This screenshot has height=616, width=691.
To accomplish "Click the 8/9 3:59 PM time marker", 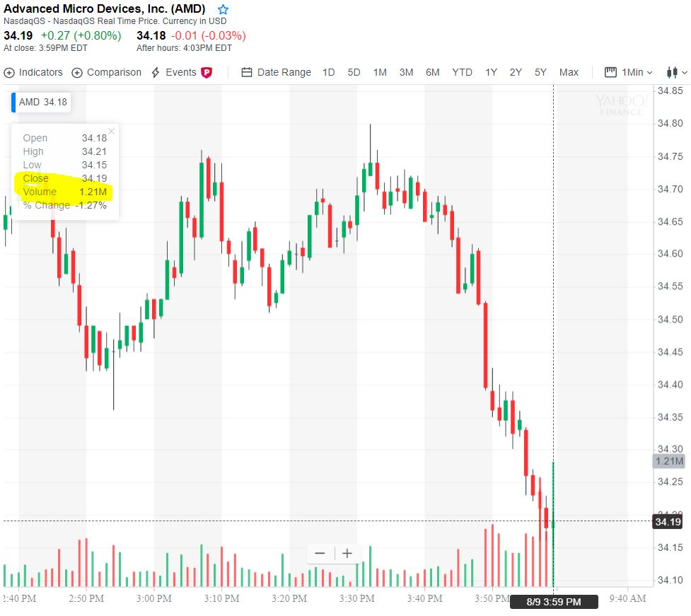I will click(x=554, y=602).
